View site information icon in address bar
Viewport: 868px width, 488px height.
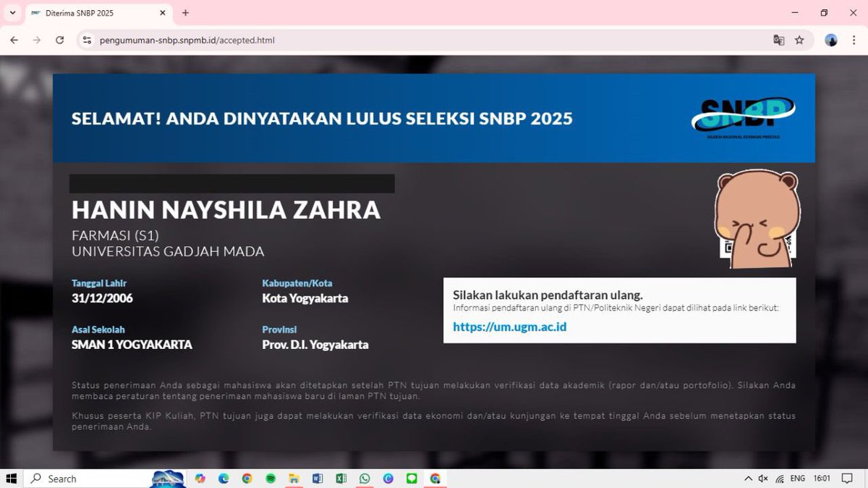[x=88, y=40]
